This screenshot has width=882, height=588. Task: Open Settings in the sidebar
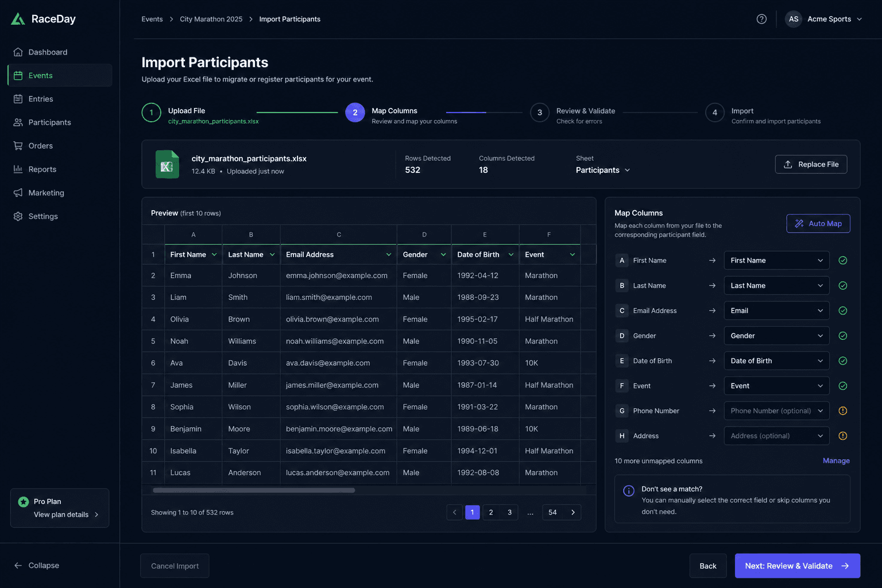(x=60, y=216)
